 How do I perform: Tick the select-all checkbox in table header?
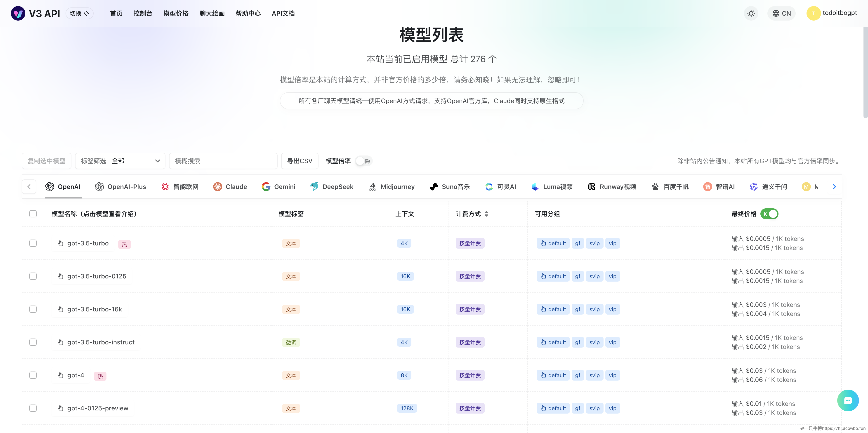point(33,214)
